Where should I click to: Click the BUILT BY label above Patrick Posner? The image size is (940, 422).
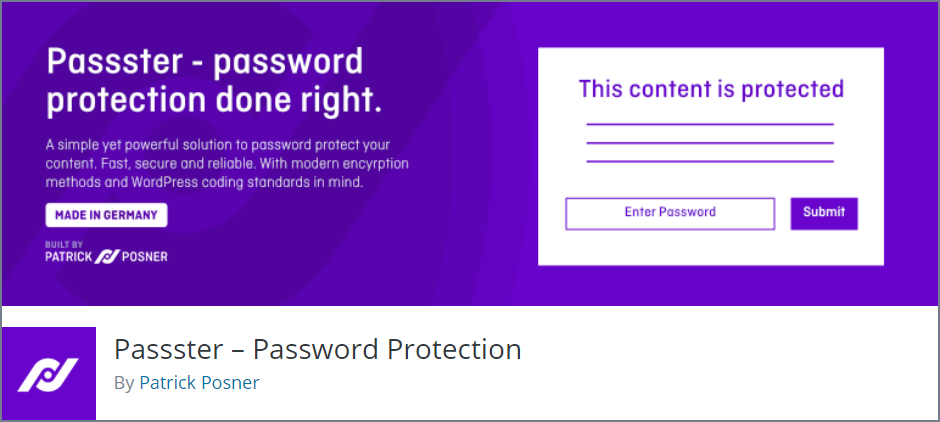64,245
